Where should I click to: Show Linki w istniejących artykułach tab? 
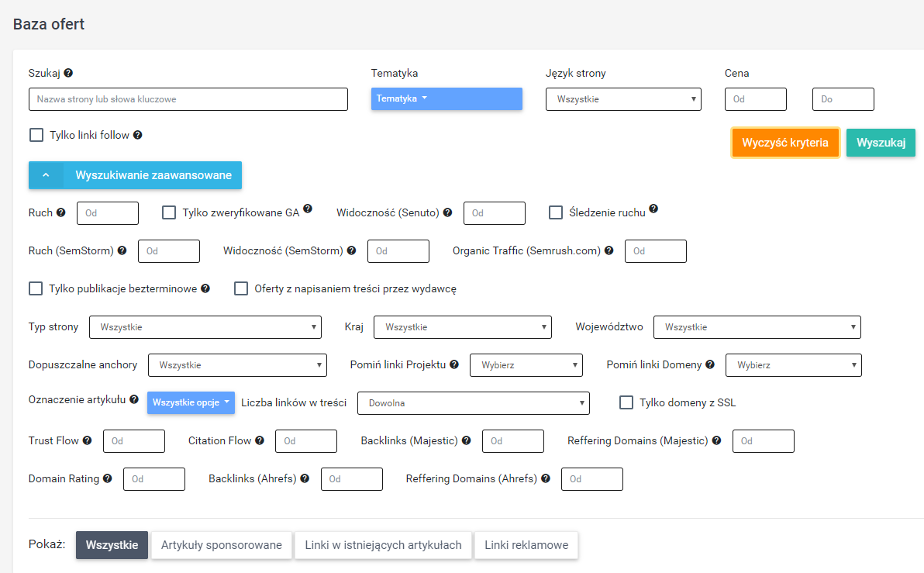pyautogui.click(x=384, y=545)
